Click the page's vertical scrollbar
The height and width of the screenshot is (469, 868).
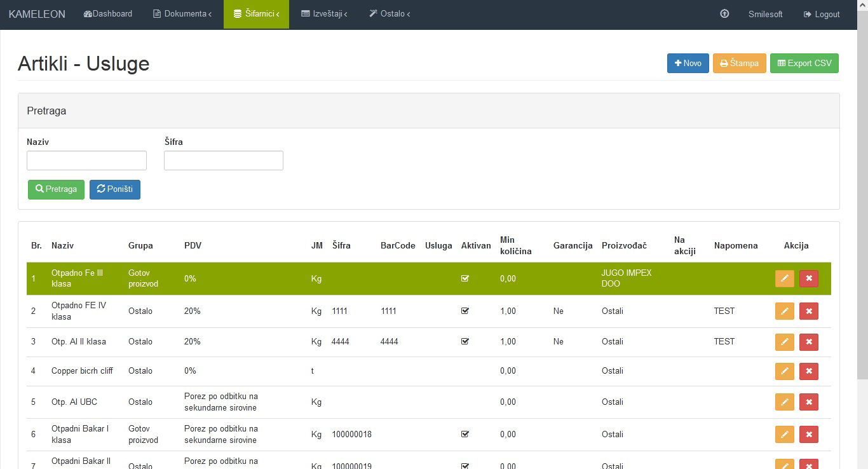[x=862, y=191]
